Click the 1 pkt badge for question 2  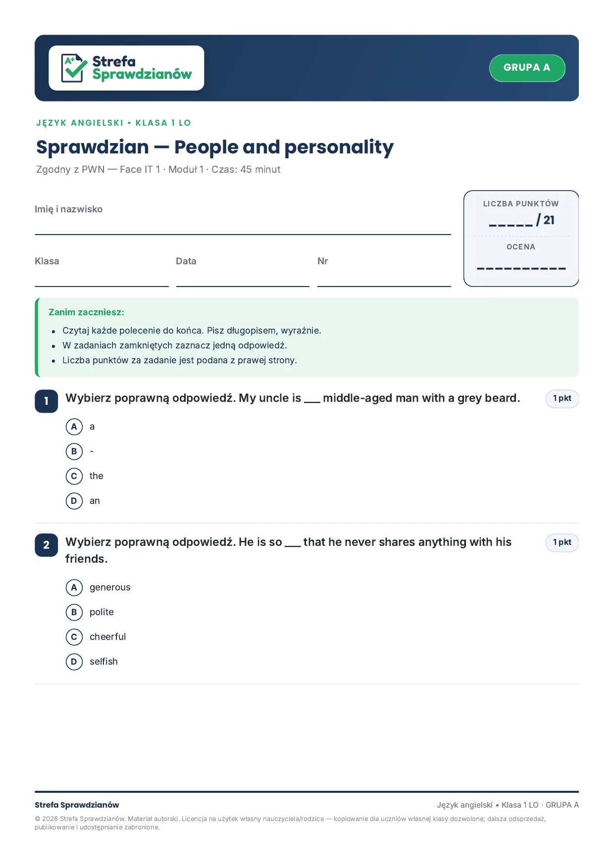tap(562, 542)
